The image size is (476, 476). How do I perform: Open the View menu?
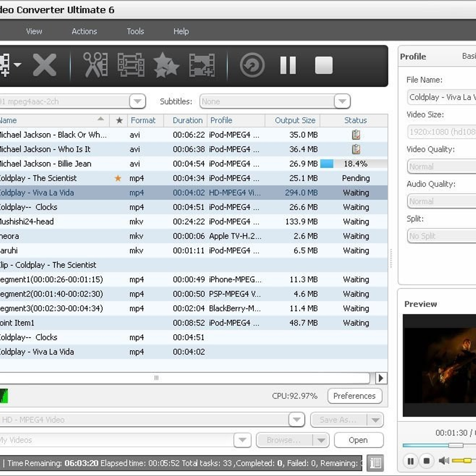pyautogui.click(x=34, y=31)
